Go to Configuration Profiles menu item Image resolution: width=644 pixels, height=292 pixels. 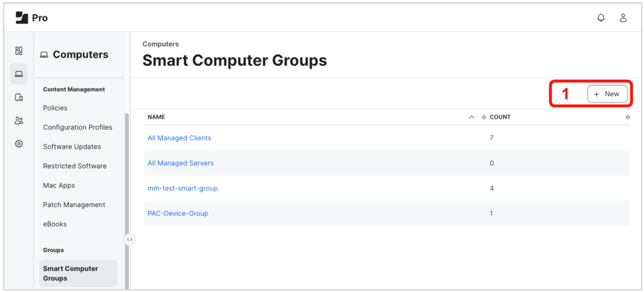click(77, 127)
